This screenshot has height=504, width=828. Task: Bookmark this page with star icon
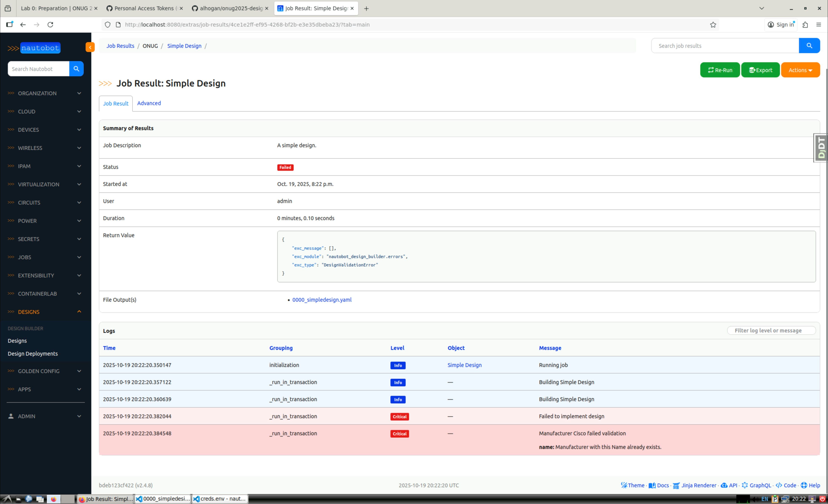pyautogui.click(x=713, y=24)
